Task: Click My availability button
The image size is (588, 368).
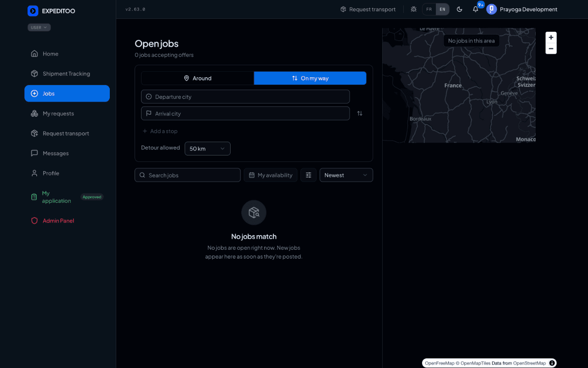Action: 271,175
